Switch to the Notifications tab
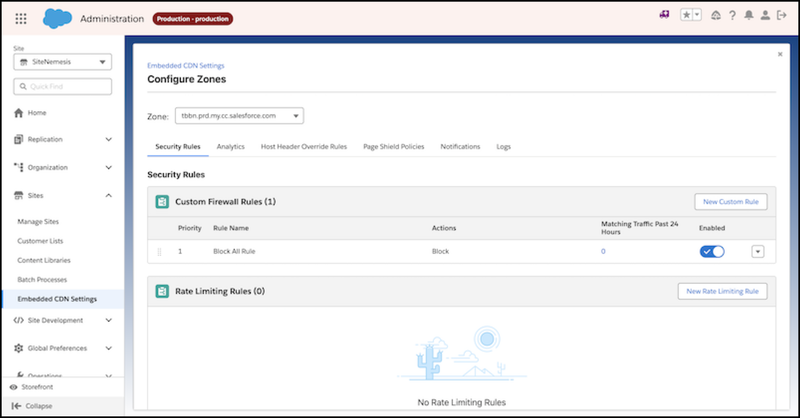The height and width of the screenshot is (418, 800). 460,146
